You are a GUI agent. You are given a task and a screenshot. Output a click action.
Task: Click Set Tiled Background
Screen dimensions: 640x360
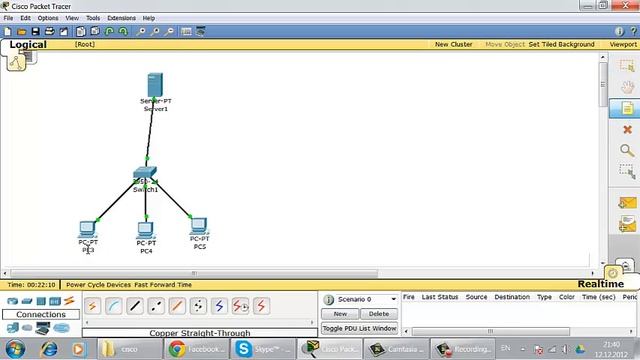click(x=562, y=44)
